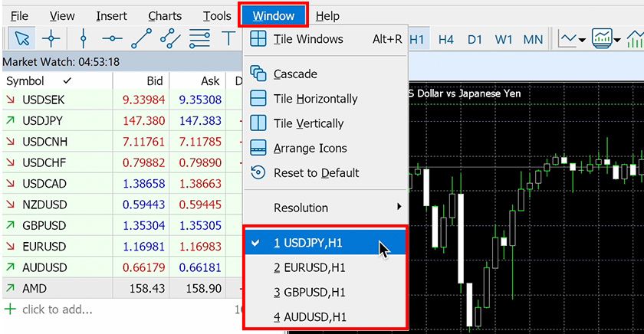
Task: Select the trendline drawing tool
Action: [141, 38]
